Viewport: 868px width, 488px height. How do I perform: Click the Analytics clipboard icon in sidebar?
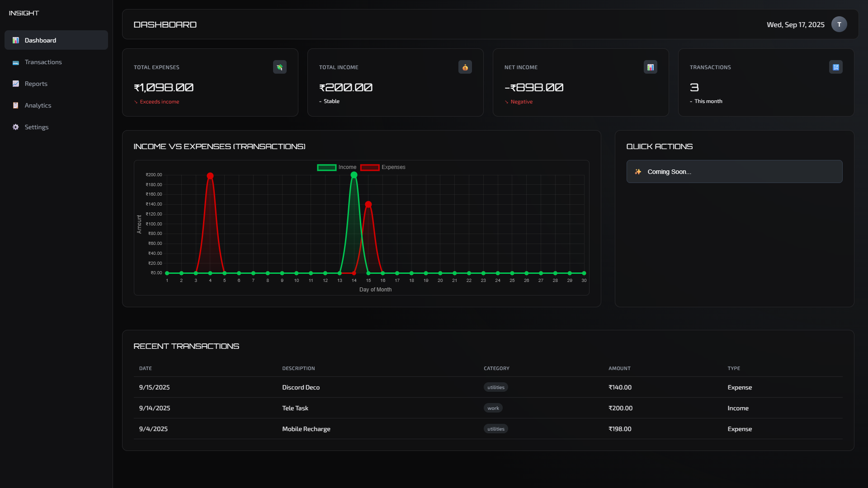(x=16, y=105)
